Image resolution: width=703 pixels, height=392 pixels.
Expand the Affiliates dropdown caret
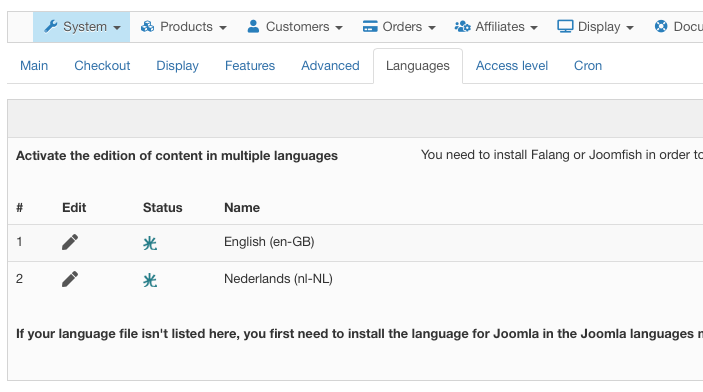click(534, 28)
